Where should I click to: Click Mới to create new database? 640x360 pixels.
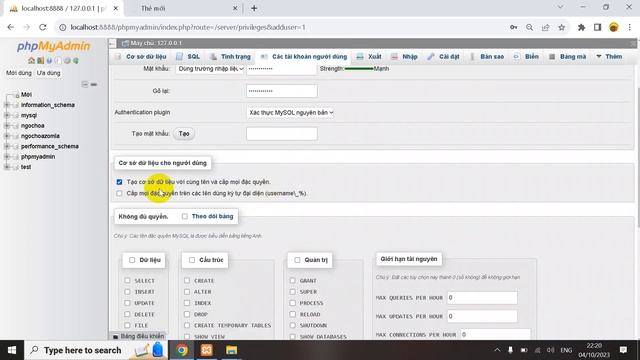(26, 94)
